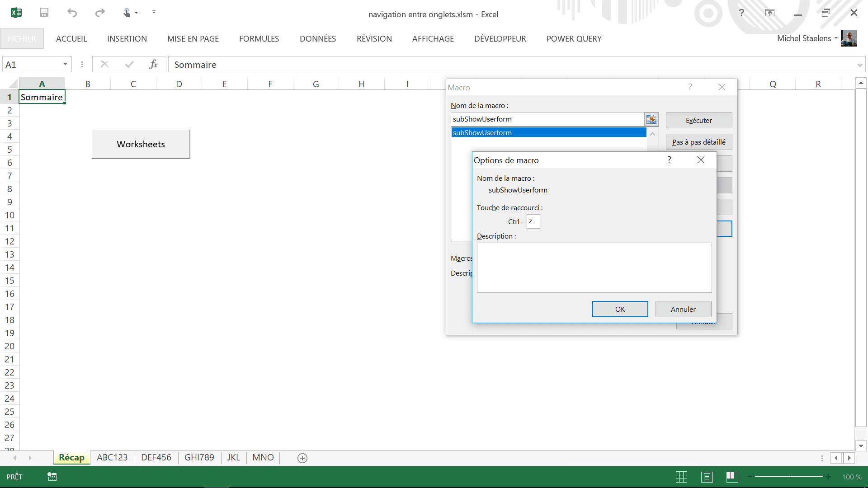Click the touch/mouse mode icon
Viewport: 868px width, 488px height.
[127, 13]
